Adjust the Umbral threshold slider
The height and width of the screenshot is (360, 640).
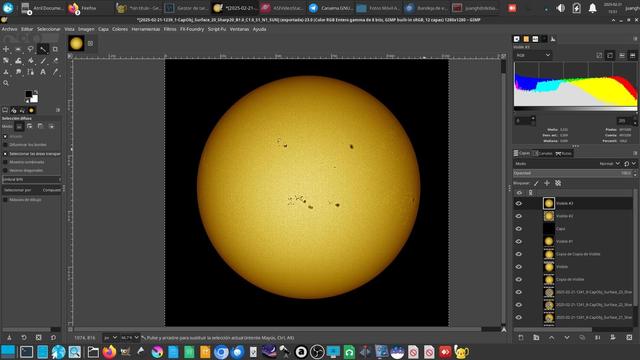31,179
